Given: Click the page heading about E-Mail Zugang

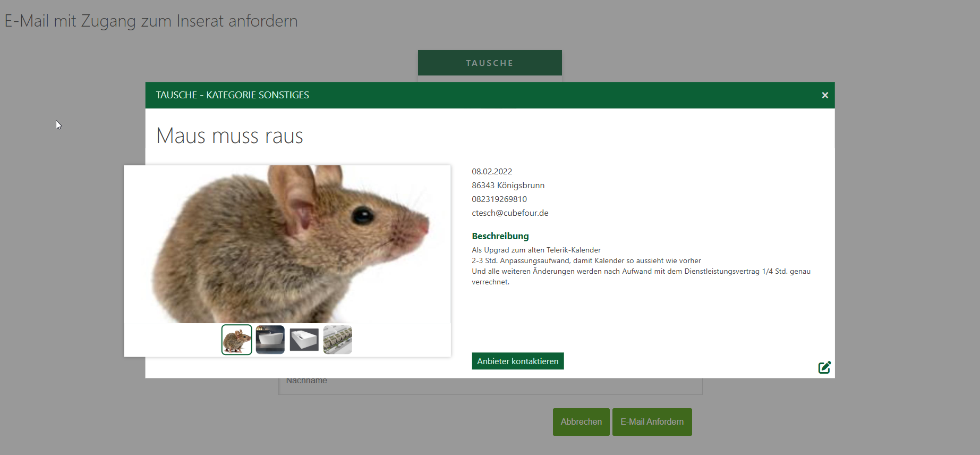Looking at the screenshot, I should (151, 21).
